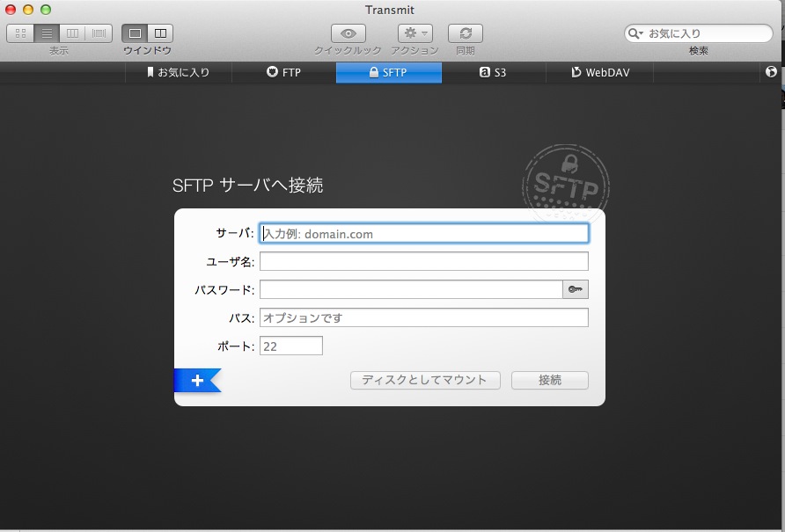
Task: Switch to the FTP tab
Action: [284, 73]
